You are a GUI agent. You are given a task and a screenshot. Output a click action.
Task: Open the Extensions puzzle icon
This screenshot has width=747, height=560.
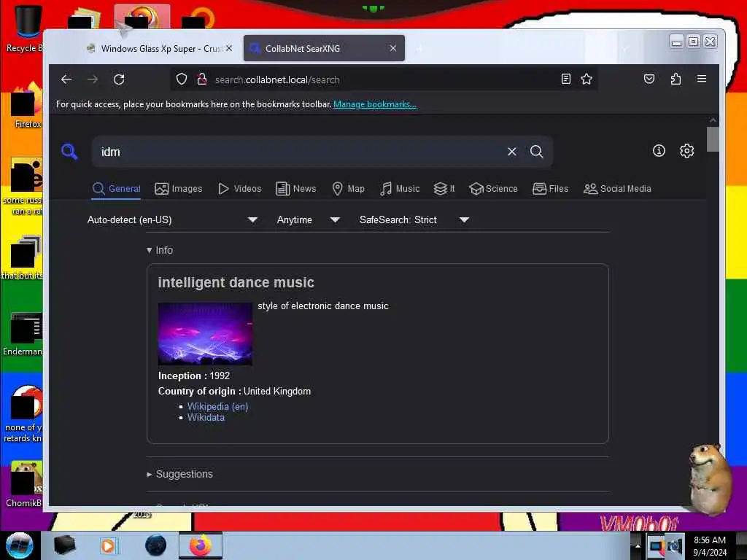676,79
